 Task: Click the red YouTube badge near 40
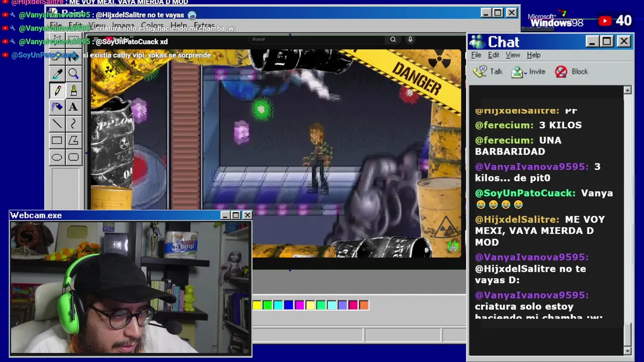[x=605, y=21]
